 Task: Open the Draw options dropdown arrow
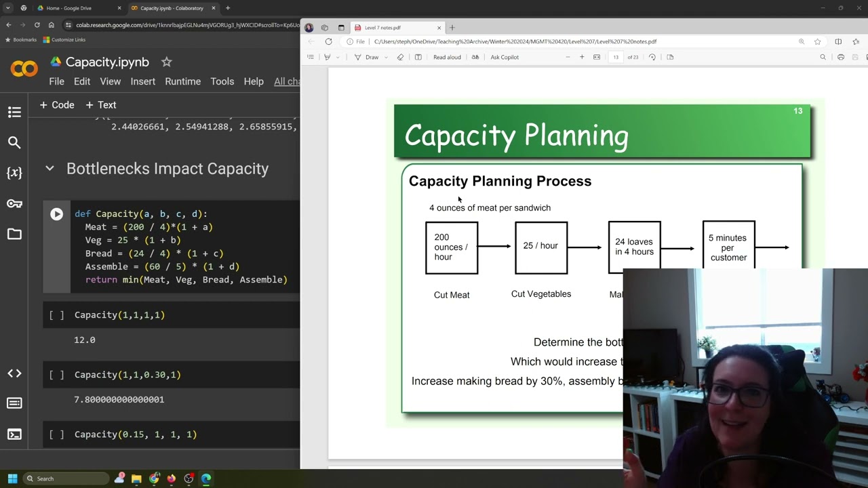click(387, 57)
